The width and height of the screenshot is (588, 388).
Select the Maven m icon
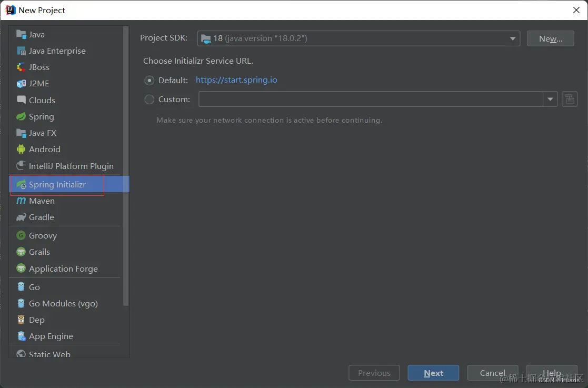pyautogui.click(x=21, y=201)
